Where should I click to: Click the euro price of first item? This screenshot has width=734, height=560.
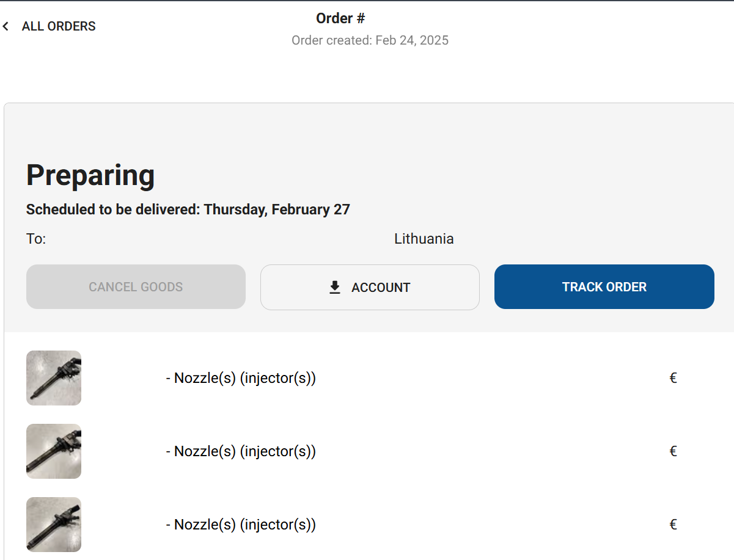673,378
